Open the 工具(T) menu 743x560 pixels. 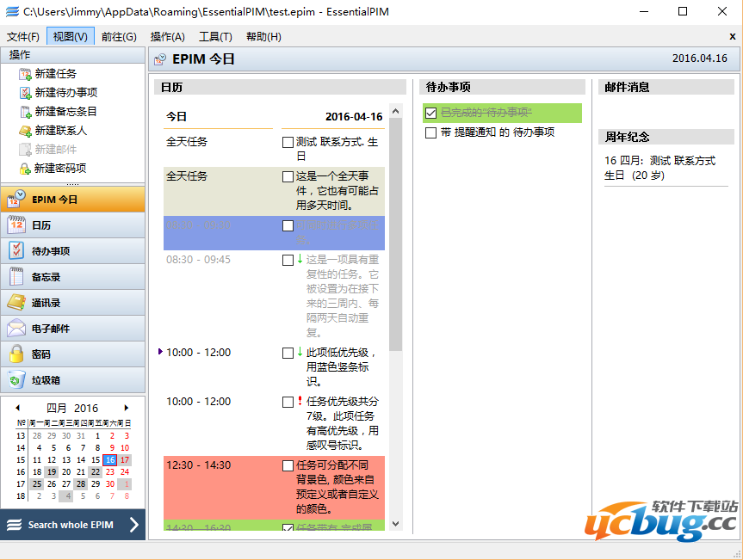click(x=215, y=36)
